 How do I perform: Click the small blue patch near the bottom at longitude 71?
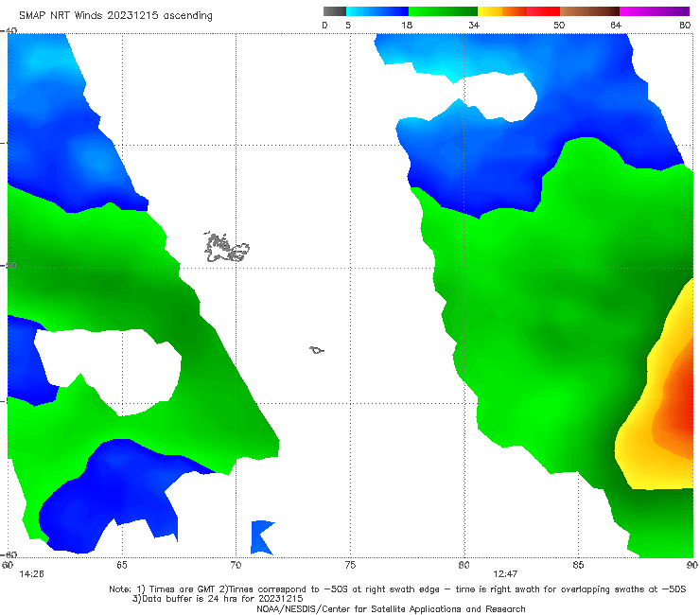tap(262, 537)
